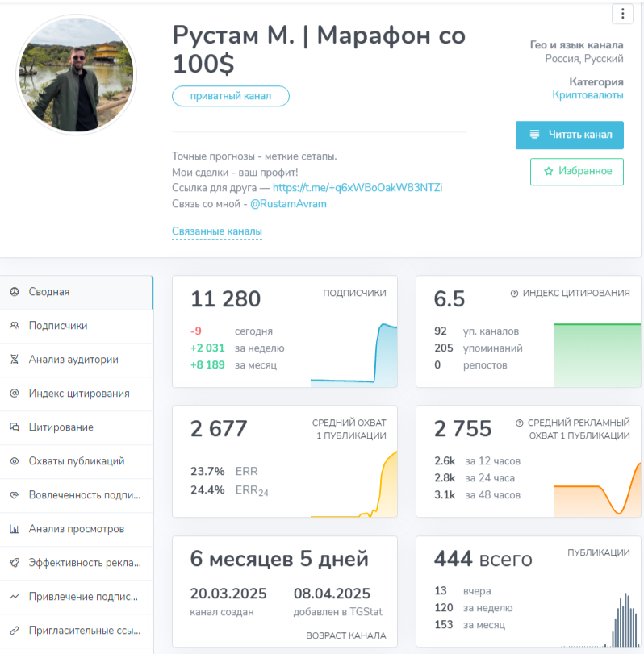Click the star icon in Избранное button

click(549, 171)
